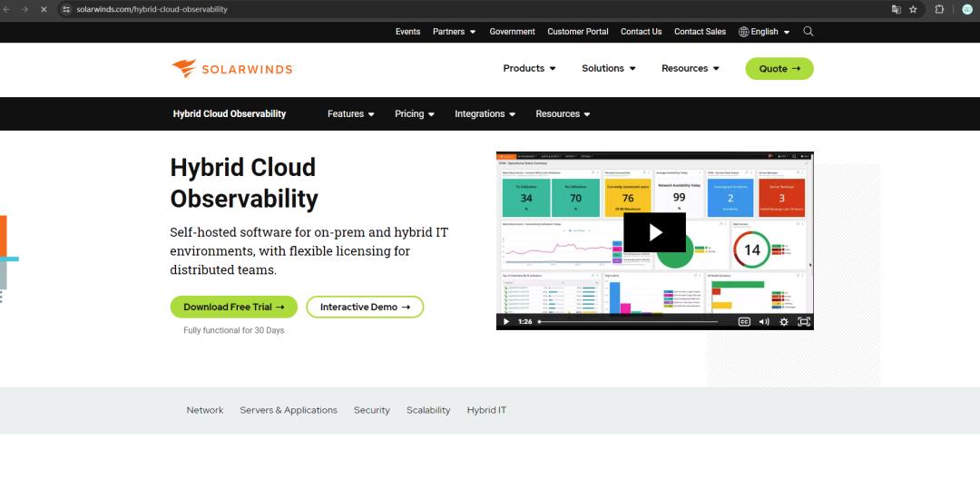Expand the Solutions dropdown menu
Image resolution: width=980 pixels, height=479 pixels.
(x=608, y=69)
